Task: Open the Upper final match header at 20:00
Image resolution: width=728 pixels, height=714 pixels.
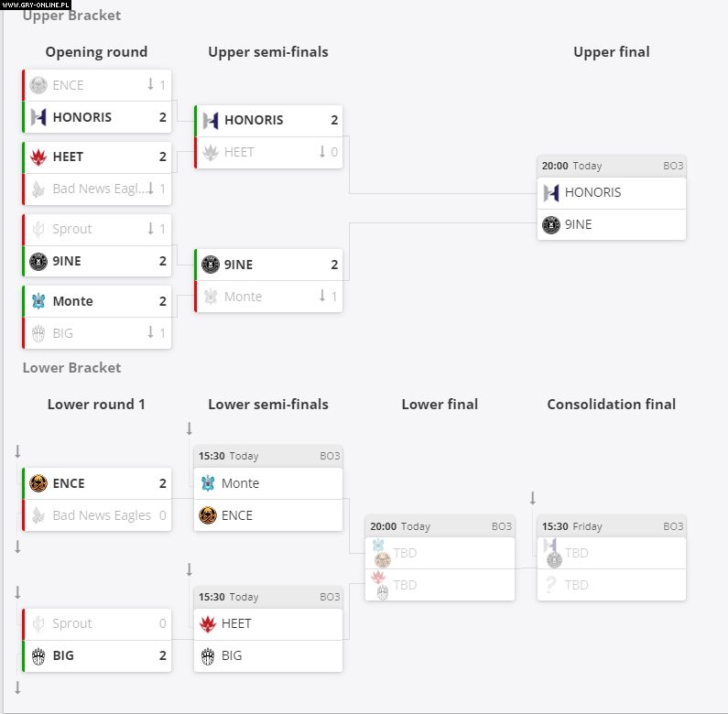Action: click(x=611, y=167)
